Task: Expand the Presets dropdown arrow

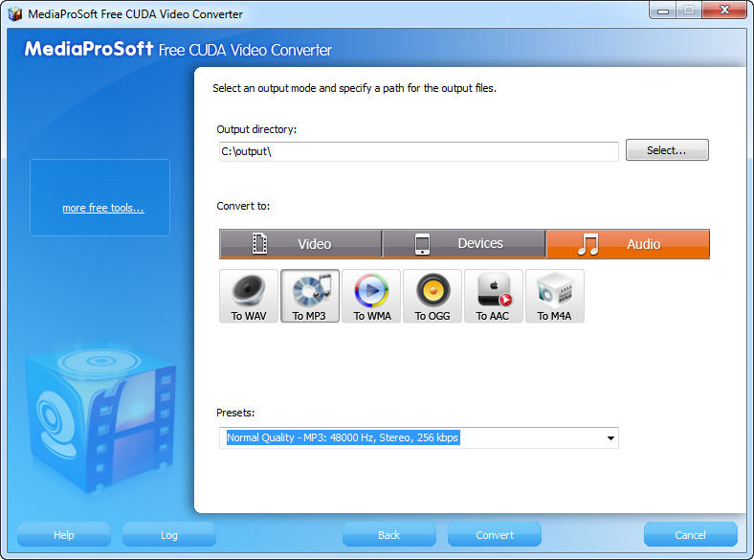Action: pyautogui.click(x=610, y=437)
